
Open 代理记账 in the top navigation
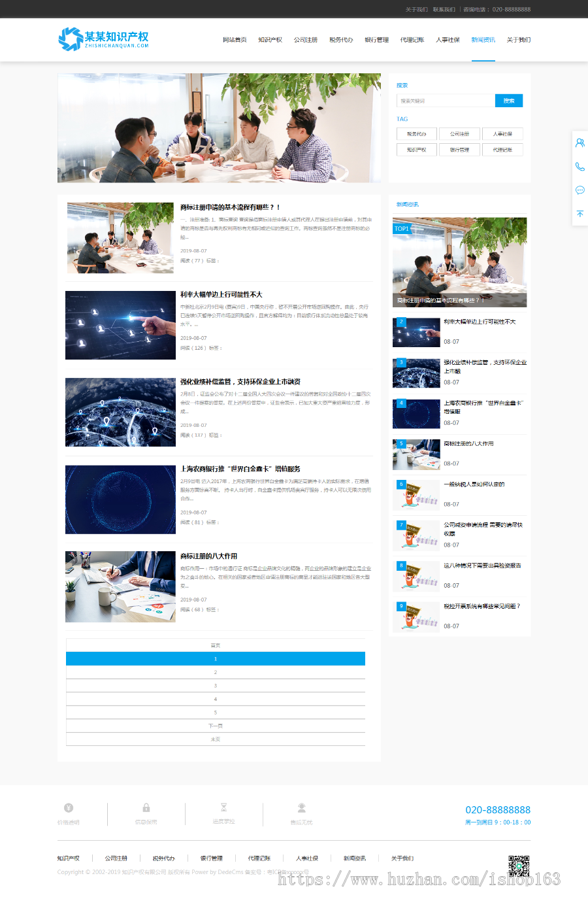pos(412,40)
